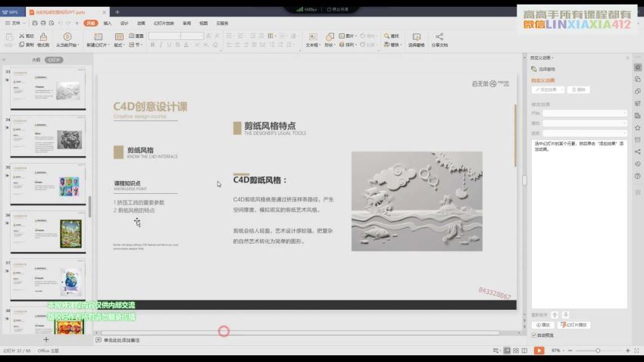
Task: Select slide 34 thumbnail
Action: (x=48, y=136)
